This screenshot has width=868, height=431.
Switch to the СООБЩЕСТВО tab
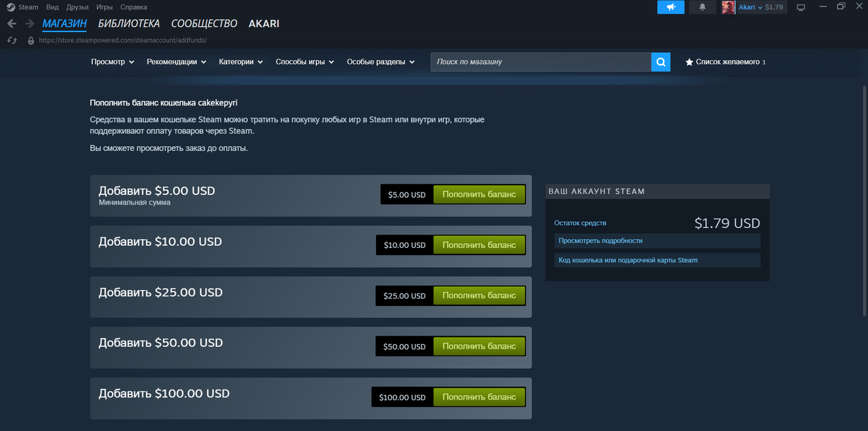click(204, 24)
